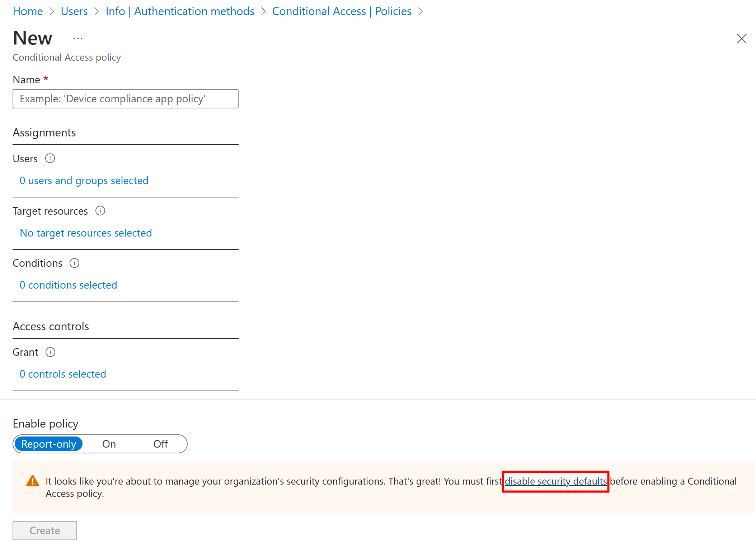Open '0 controls selected' under Grant

coord(63,374)
